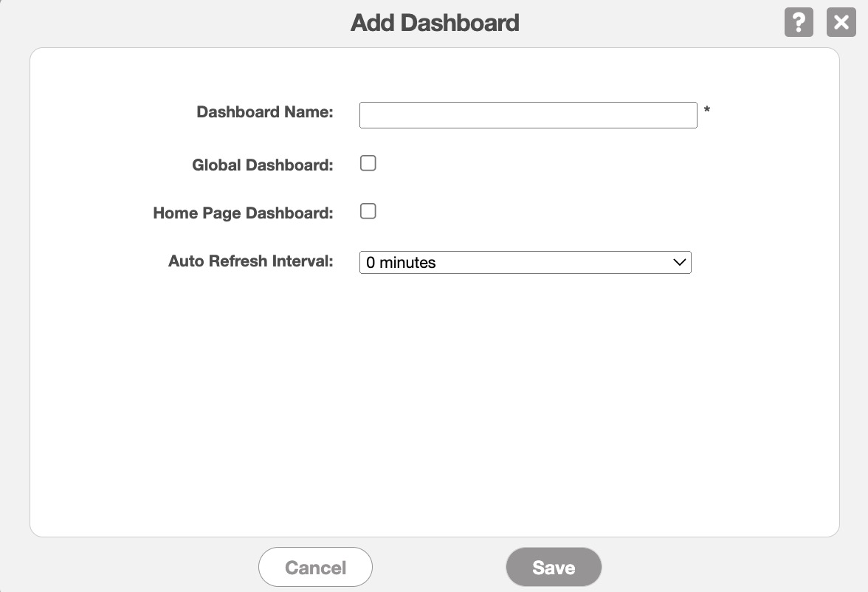The width and height of the screenshot is (868, 592).
Task: Enable the Global Dashboard checkbox
Action: (x=368, y=163)
